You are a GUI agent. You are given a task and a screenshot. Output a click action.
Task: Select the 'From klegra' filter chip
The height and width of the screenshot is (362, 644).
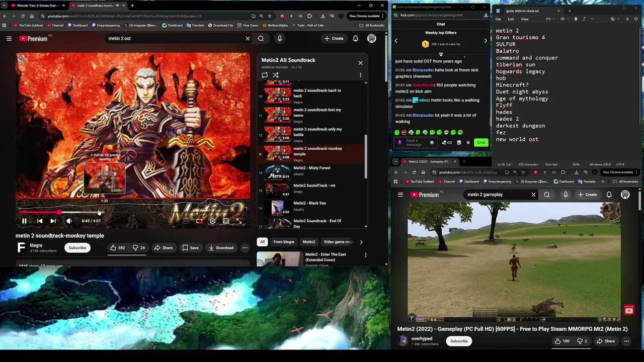coord(284,242)
